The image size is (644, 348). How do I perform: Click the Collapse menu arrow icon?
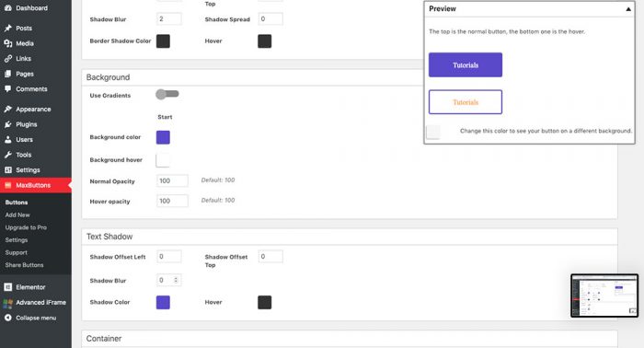pos(7,318)
